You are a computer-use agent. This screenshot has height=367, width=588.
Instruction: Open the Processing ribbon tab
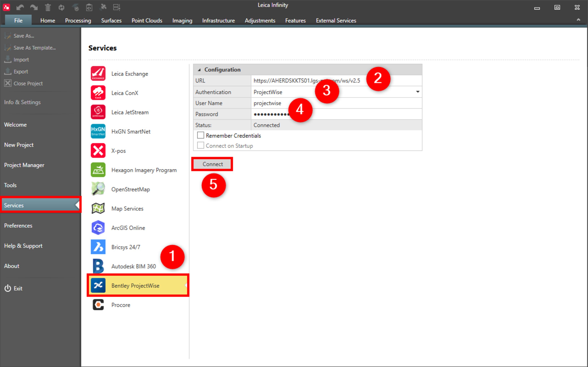78,20
